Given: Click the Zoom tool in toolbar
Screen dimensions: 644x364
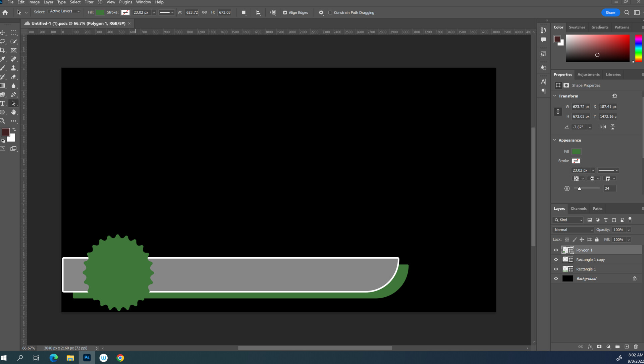Looking at the screenshot, I should click(3, 121).
